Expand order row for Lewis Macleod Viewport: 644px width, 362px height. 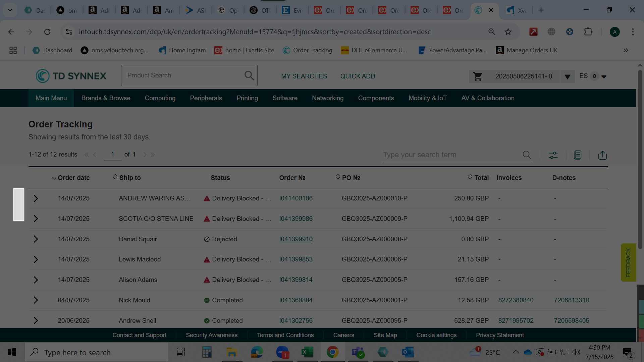coord(36,259)
